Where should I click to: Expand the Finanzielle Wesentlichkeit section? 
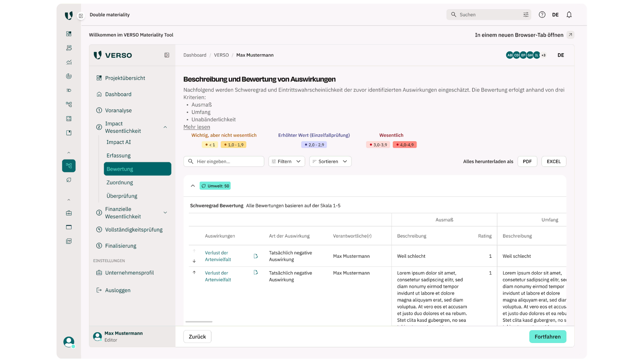tap(165, 213)
